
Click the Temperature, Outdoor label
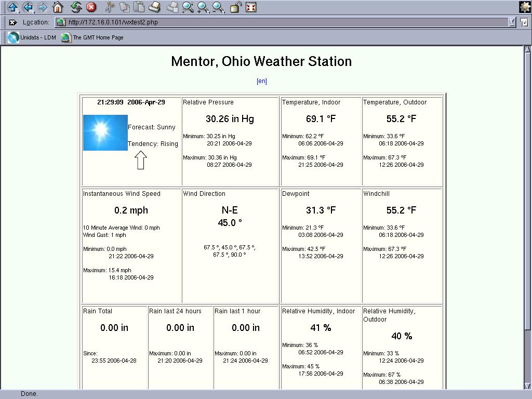(395, 102)
